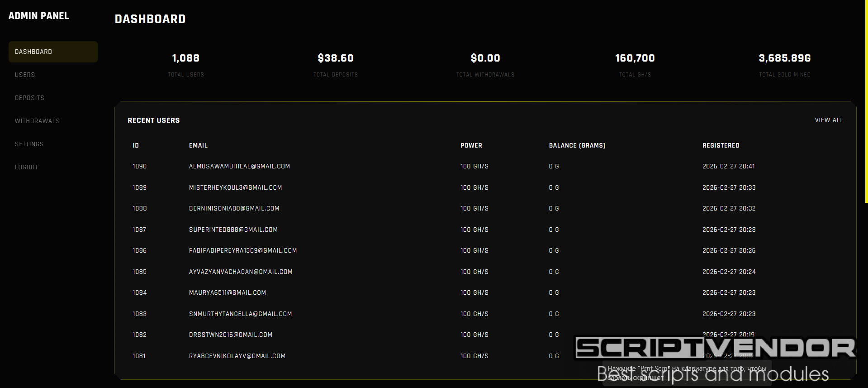Select the Total Deposits $38.60 card
The width and height of the screenshot is (868, 388).
336,64
